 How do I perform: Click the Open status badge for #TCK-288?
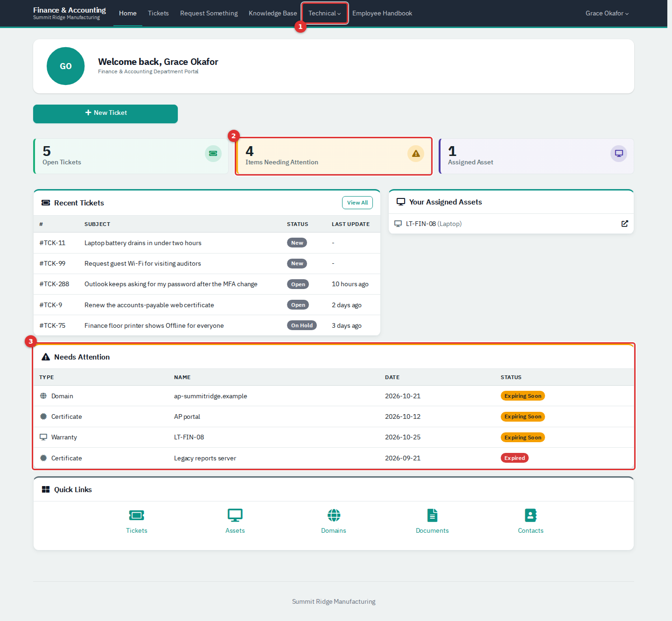tap(298, 284)
